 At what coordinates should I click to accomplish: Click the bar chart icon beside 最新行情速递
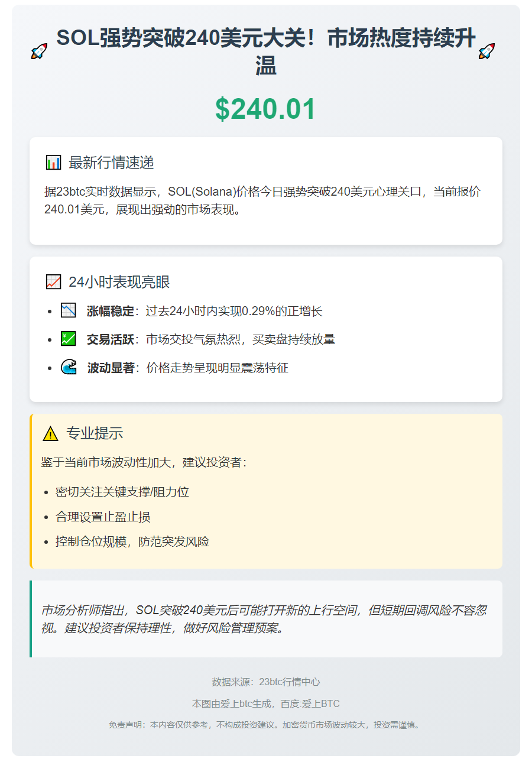[53, 163]
